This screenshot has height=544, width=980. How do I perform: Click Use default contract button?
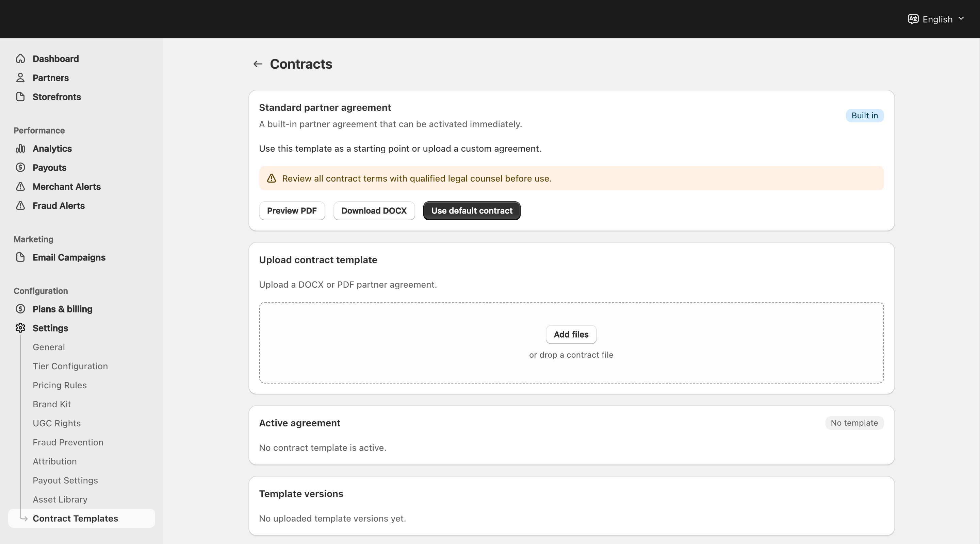(x=472, y=210)
